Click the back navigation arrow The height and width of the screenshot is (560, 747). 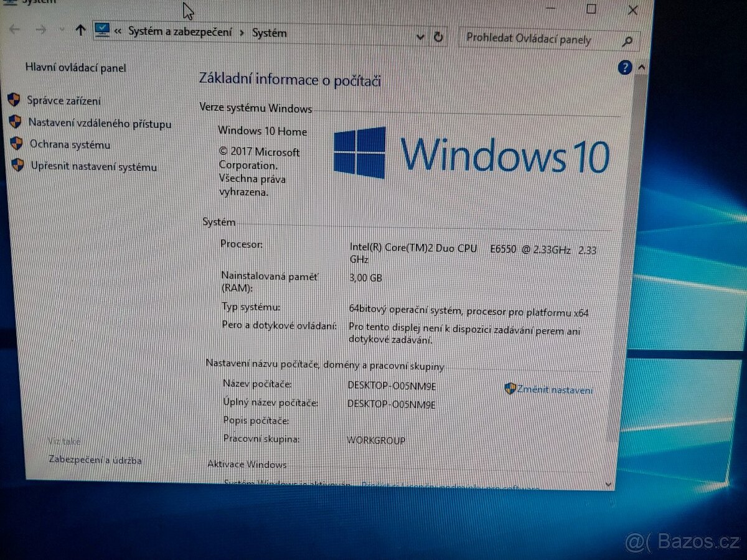13,29
